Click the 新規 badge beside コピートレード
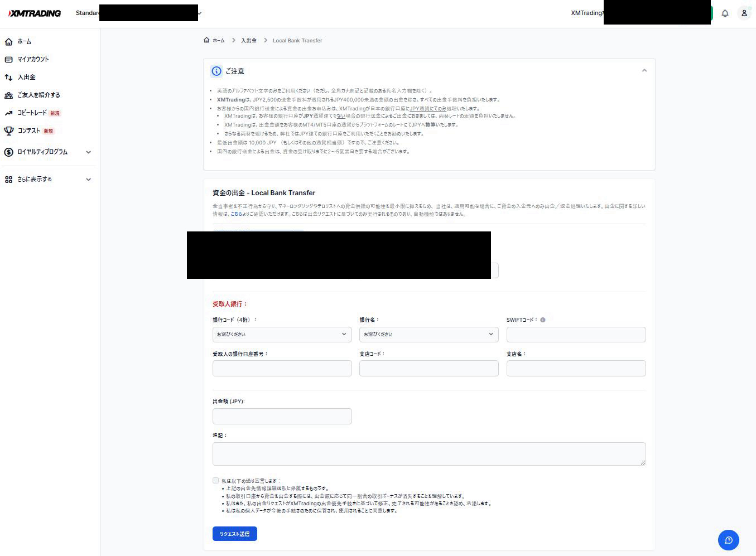 pyautogui.click(x=55, y=113)
